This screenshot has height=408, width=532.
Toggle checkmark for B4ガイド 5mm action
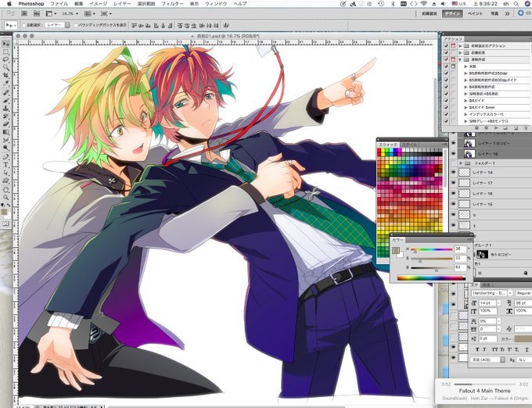click(x=446, y=107)
